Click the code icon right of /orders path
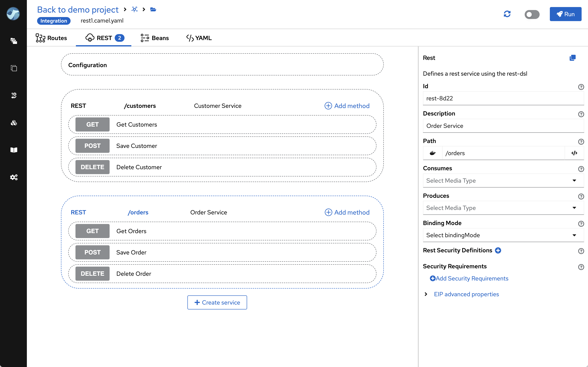The image size is (588, 367). click(x=574, y=153)
